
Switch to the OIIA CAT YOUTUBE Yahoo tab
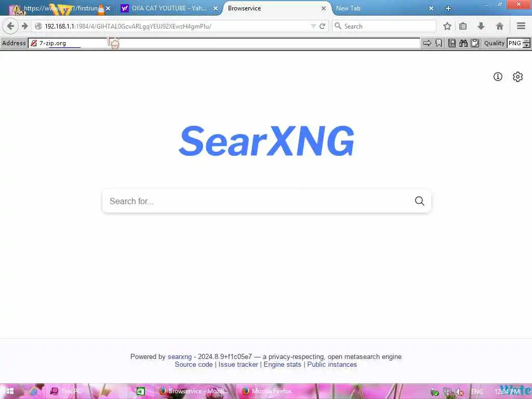point(169,8)
